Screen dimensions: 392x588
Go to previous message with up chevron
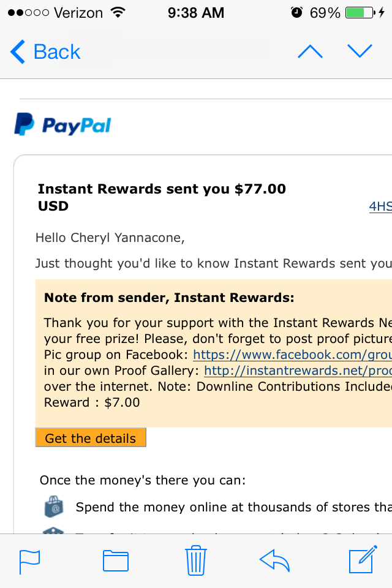coord(310,51)
